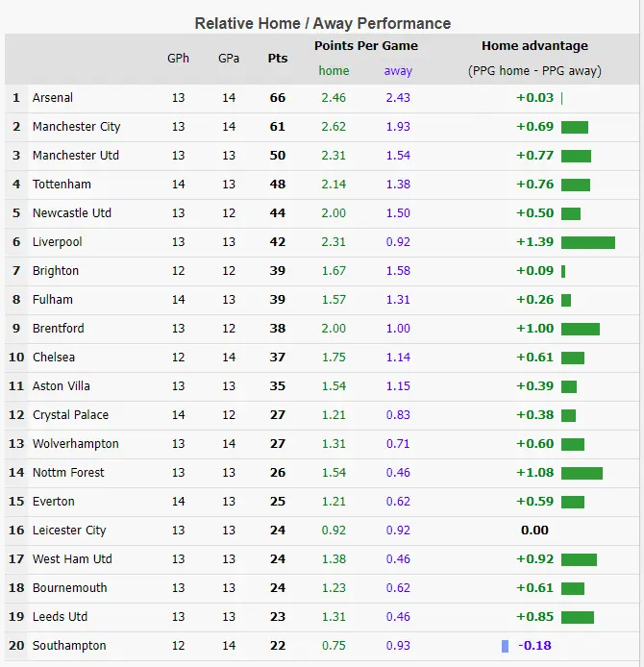Select Liverpool in the table
This screenshot has width=644, height=667.
(58, 242)
